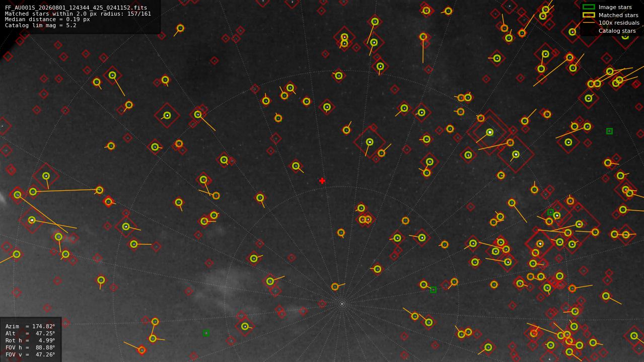Click the yellow Matched stars legend box
Image resolution: width=644 pixels, height=362 pixels.
pos(589,15)
